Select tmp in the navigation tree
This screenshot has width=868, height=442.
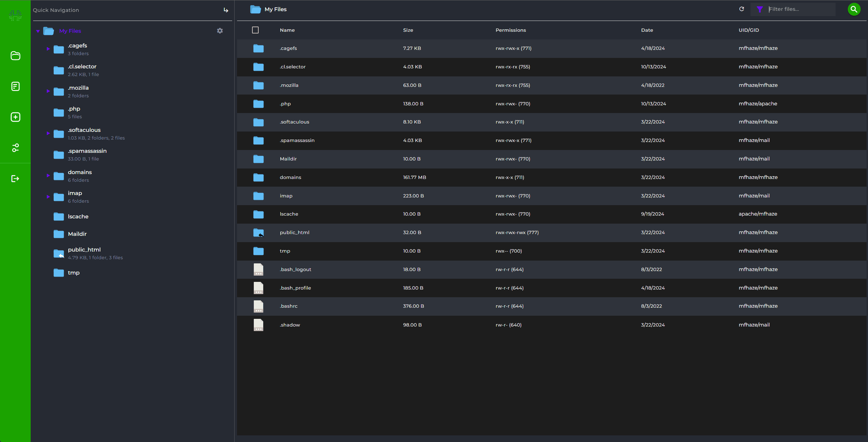pos(74,273)
